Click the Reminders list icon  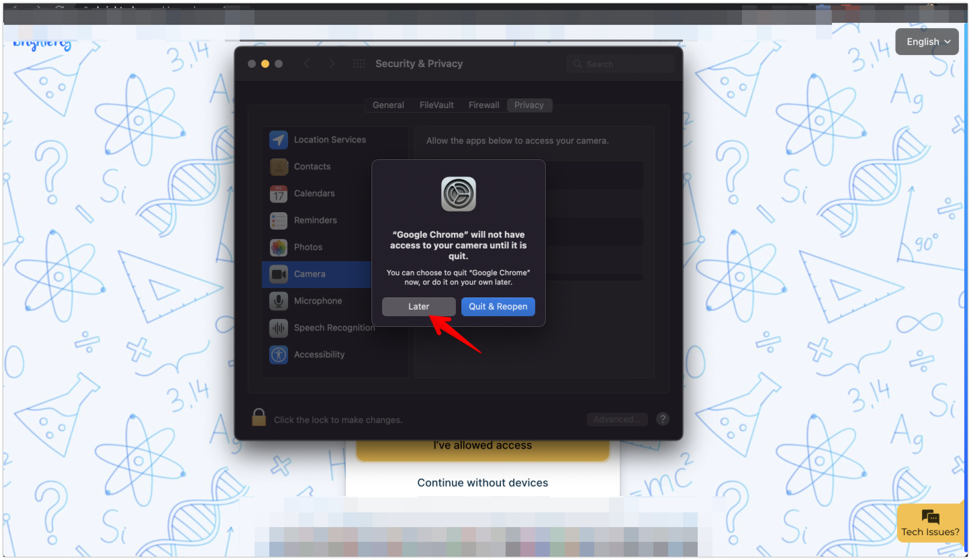(x=279, y=220)
